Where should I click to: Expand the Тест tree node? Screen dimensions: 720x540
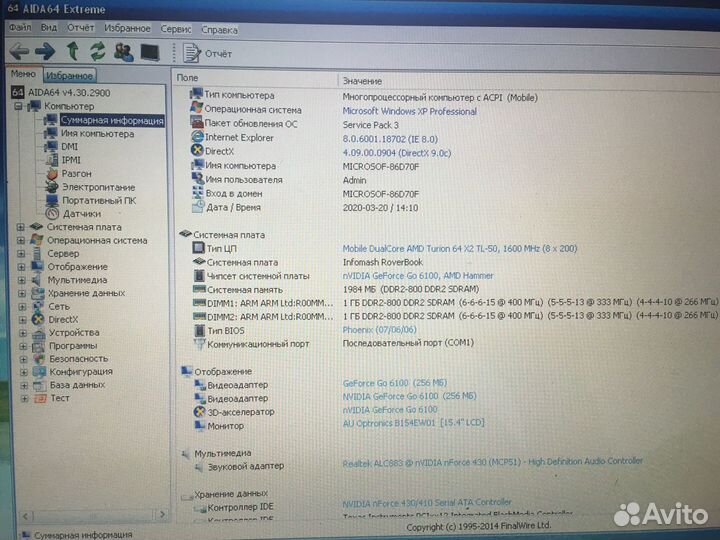coord(22,398)
